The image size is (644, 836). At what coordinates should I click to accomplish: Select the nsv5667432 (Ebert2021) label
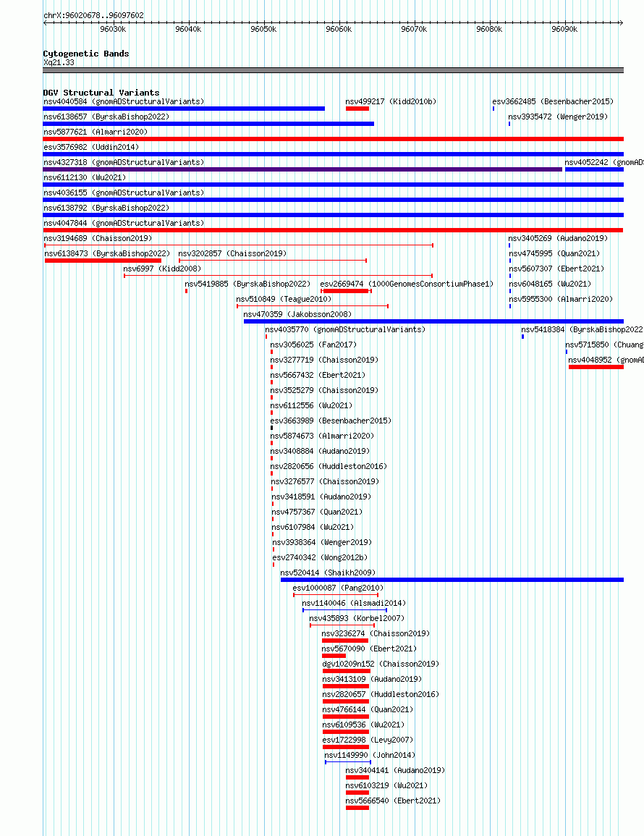[318, 375]
